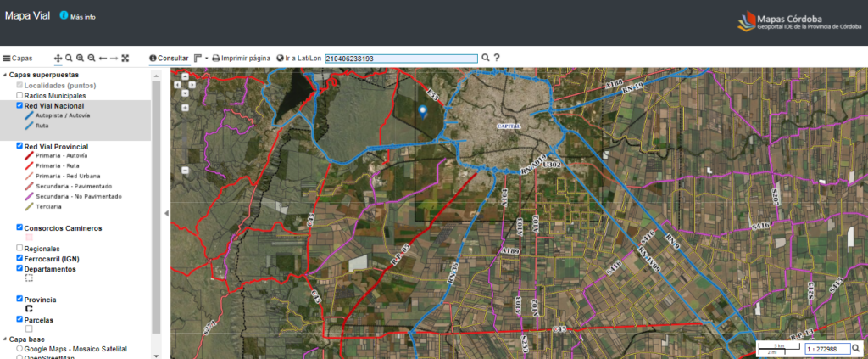This screenshot has height=359, width=868.
Task: Click the Localidades (puntos) checkbox
Action: pyautogui.click(x=20, y=86)
